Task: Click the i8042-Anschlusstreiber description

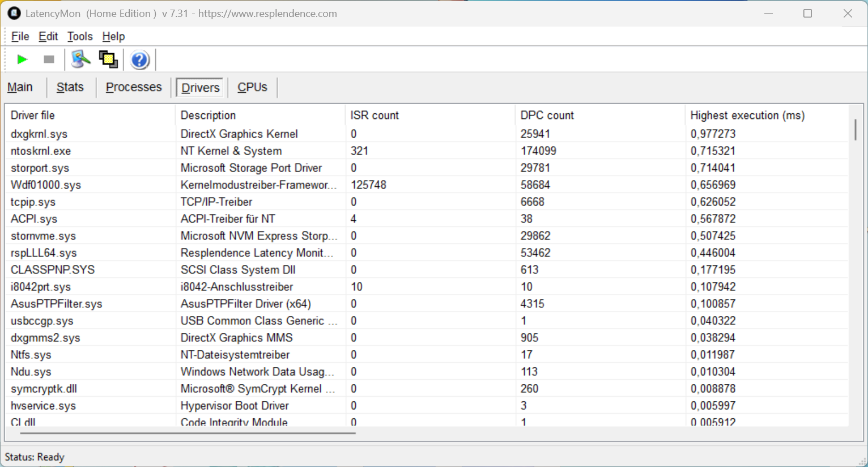Action: coord(237,287)
